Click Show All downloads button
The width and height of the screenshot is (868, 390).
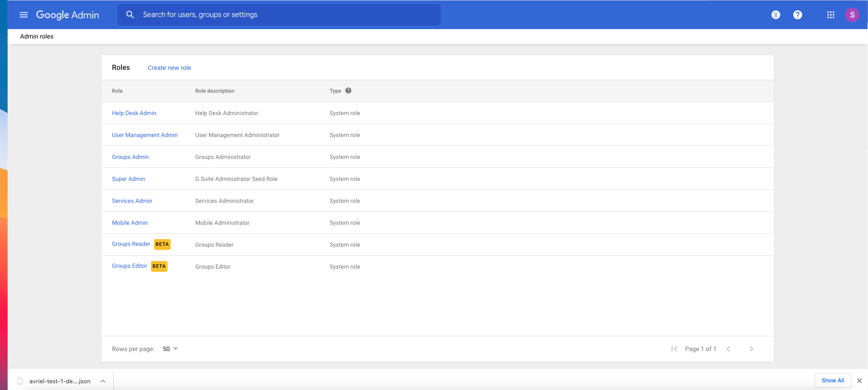tap(833, 381)
